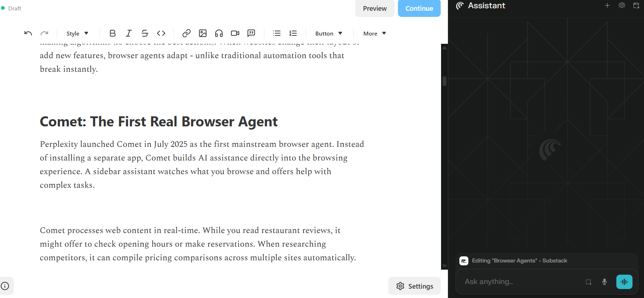Click the Continue button
The height and width of the screenshot is (298, 644).
pyautogui.click(x=419, y=8)
